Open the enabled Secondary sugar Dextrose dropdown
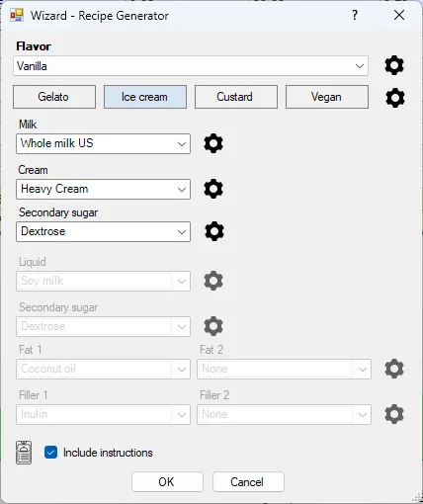423x504 pixels. click(103, 231)
